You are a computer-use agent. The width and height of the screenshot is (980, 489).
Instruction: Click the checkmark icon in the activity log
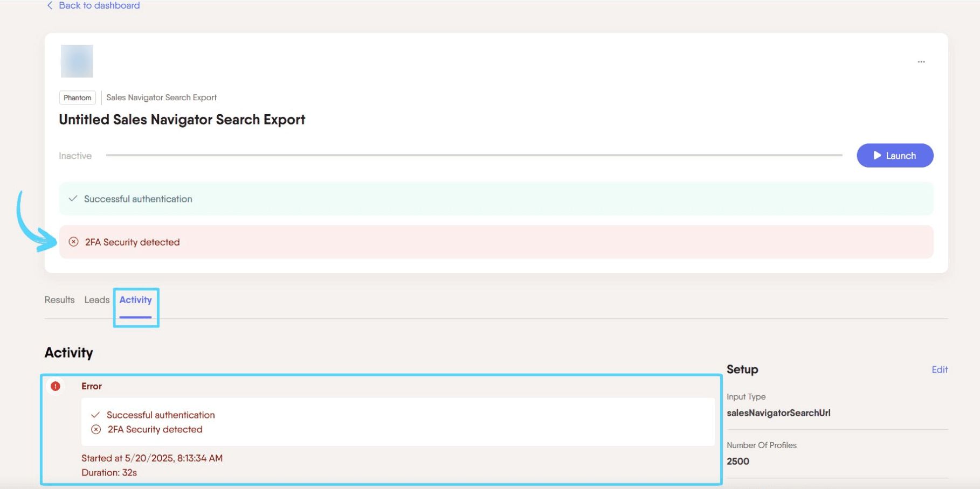(95, 415)
